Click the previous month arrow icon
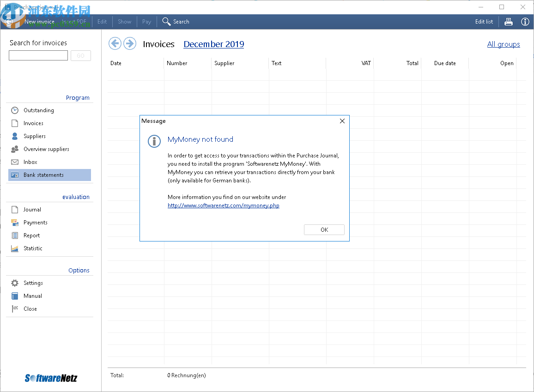534x392 pixels. (115, 43)
